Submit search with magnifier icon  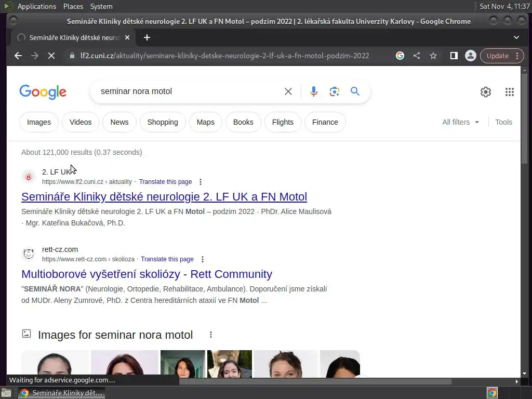355,91
